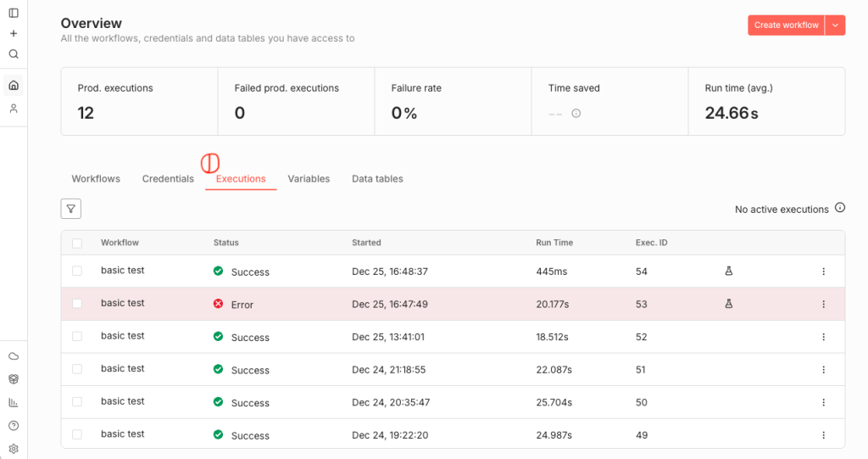Image resolution: width=868 pixels, height=459 pixels.
Task: Open the Help question mark icon
Action: tap(14, 426)
